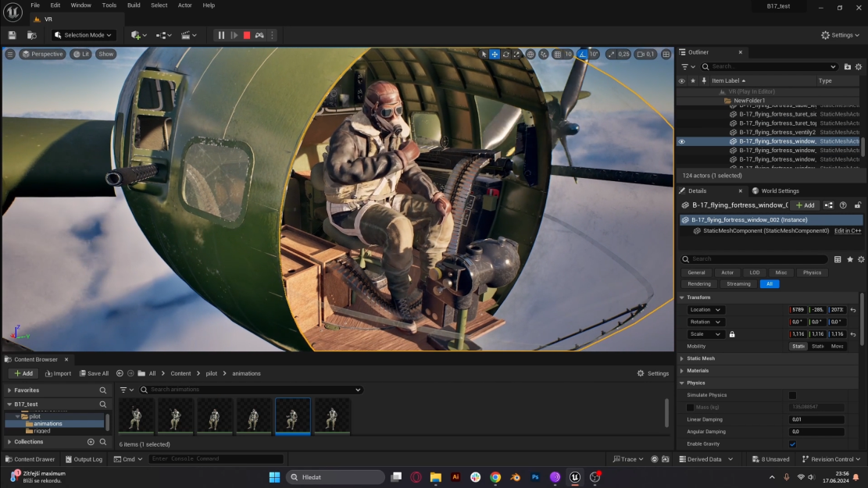
Task: Stop the running simulation with the red square
Action: (x=247, y=35)
